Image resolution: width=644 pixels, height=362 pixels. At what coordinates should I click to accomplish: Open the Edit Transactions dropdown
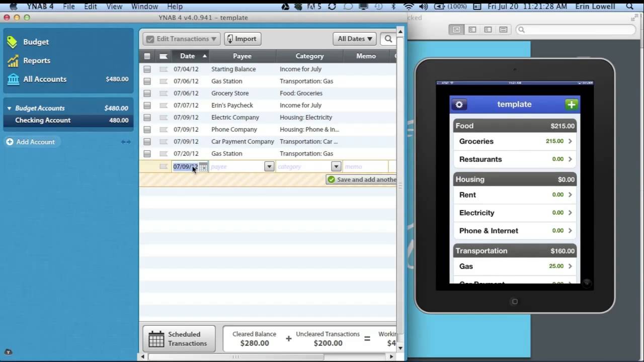click(181, 39)
